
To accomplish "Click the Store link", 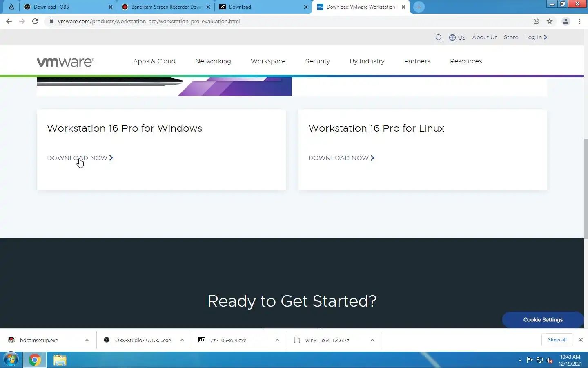I will pyautogui.click(x=511, y=38).
